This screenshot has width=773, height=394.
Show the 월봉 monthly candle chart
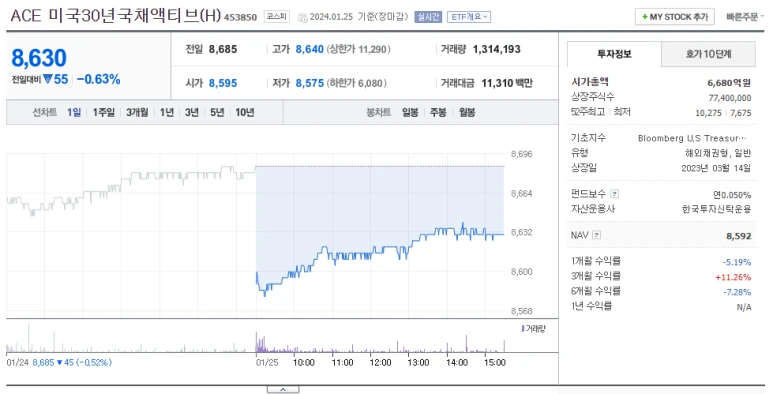[467, 112]
